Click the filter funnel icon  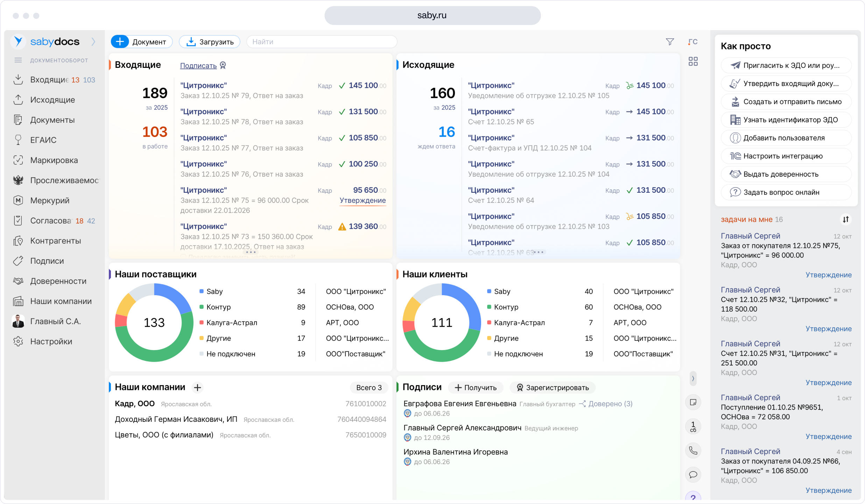(x=669, y=42)
